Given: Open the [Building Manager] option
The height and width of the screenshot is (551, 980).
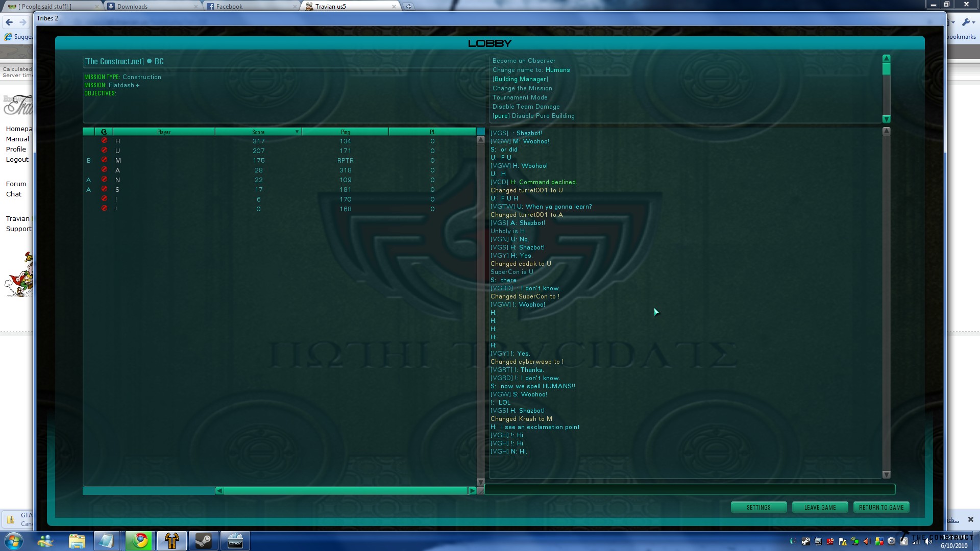Looking at the screenshot, I should [520, 79].
